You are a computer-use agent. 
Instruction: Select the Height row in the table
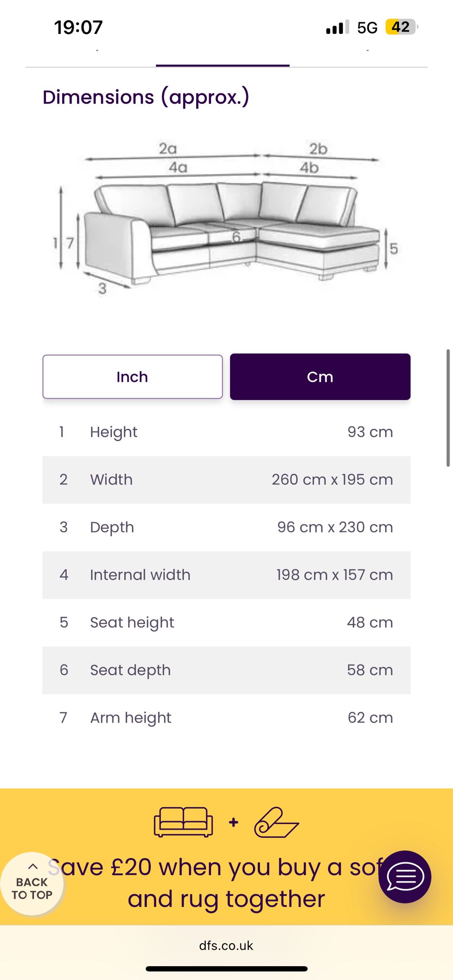(226, 432)
